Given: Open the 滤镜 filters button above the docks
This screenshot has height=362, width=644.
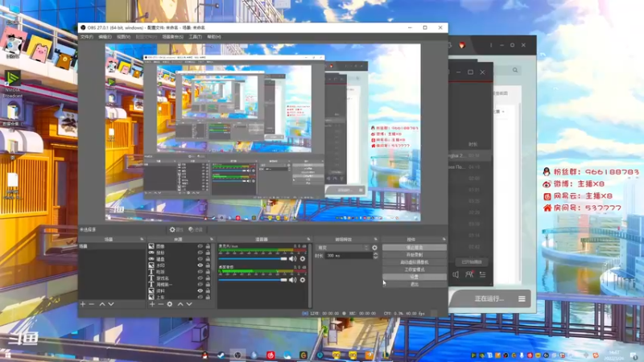Looking at the screenshot, I should (x=196, y=230).
